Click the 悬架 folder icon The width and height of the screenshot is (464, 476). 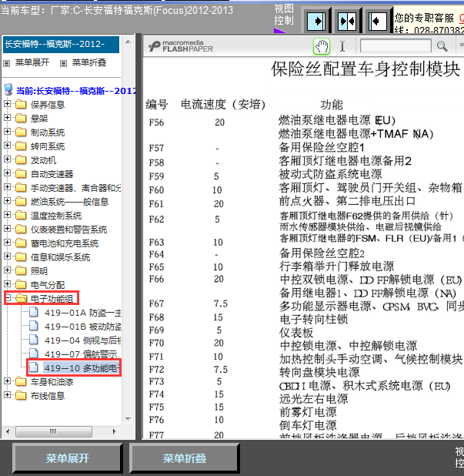pos(21,118)
